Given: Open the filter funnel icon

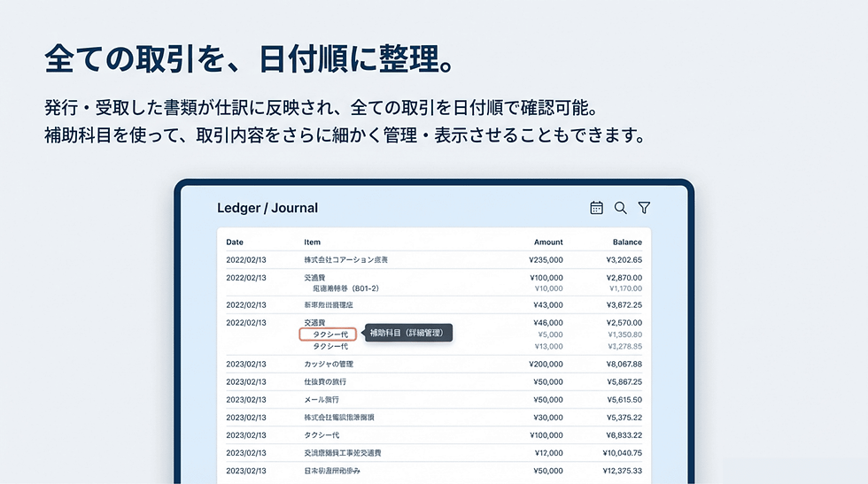Looking at the screenshot, I should [645, 208].
